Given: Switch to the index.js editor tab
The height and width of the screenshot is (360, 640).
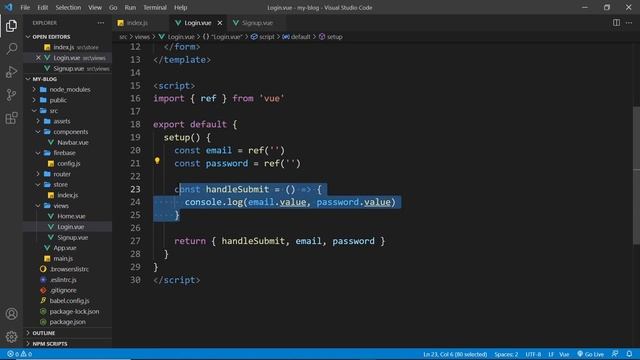Looking at the screenshot, I should click(141, 23).
